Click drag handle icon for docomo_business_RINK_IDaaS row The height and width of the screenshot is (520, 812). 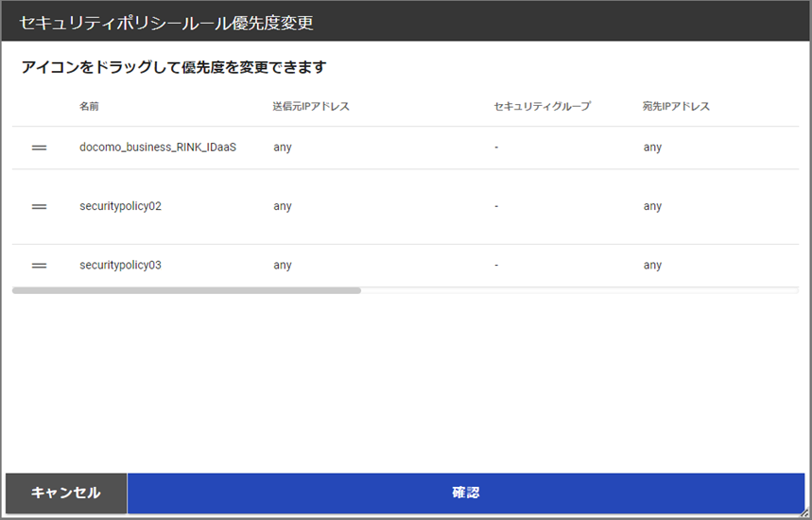point(40,147)
